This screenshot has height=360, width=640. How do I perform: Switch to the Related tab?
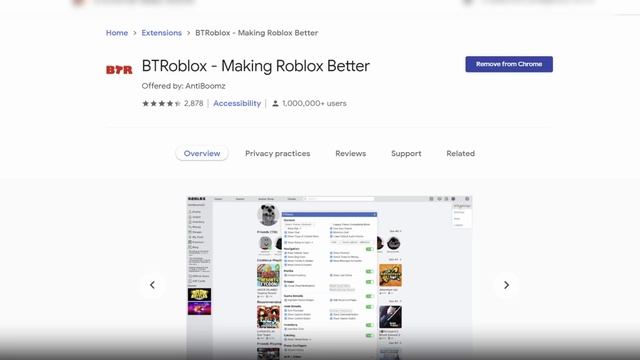[460, 153]
